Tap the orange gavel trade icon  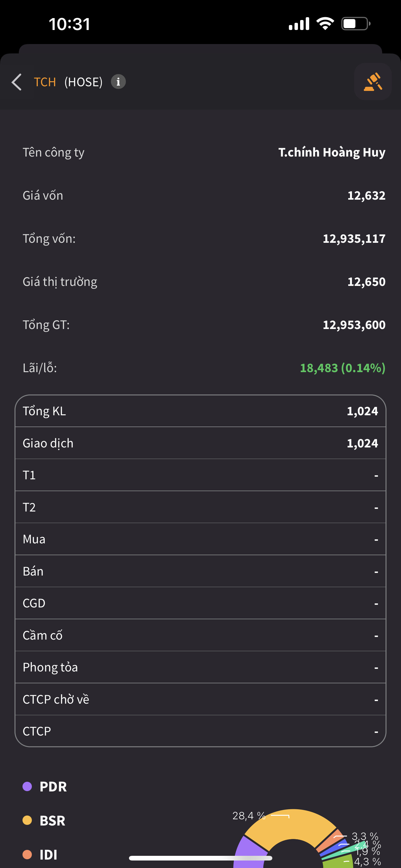(373, 82)
